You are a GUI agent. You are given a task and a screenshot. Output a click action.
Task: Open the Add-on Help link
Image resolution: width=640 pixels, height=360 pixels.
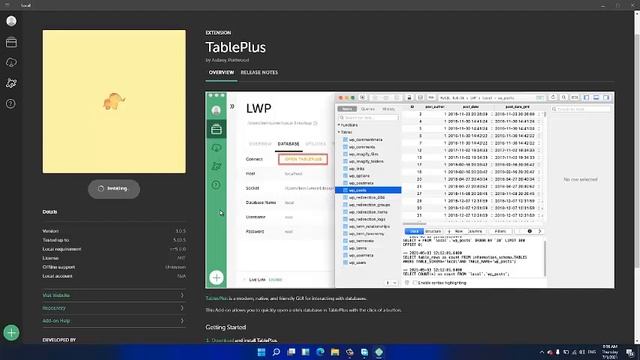56,321
